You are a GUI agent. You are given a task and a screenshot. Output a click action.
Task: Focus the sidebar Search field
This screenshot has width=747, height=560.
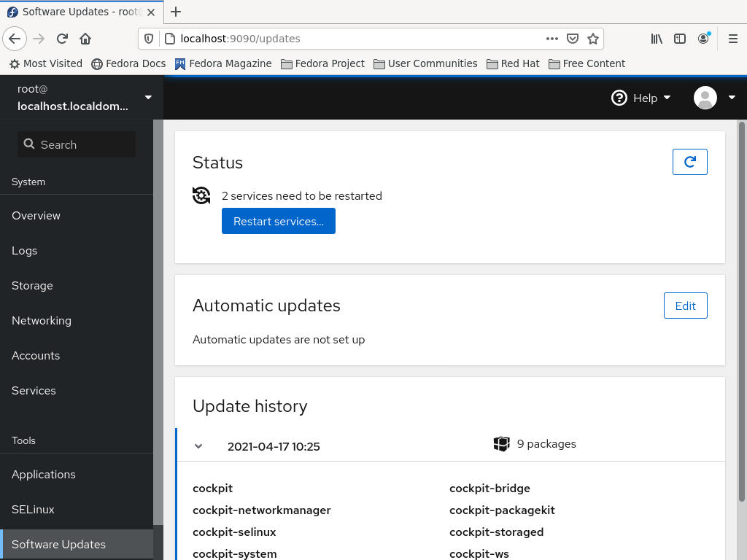(77, 144)
